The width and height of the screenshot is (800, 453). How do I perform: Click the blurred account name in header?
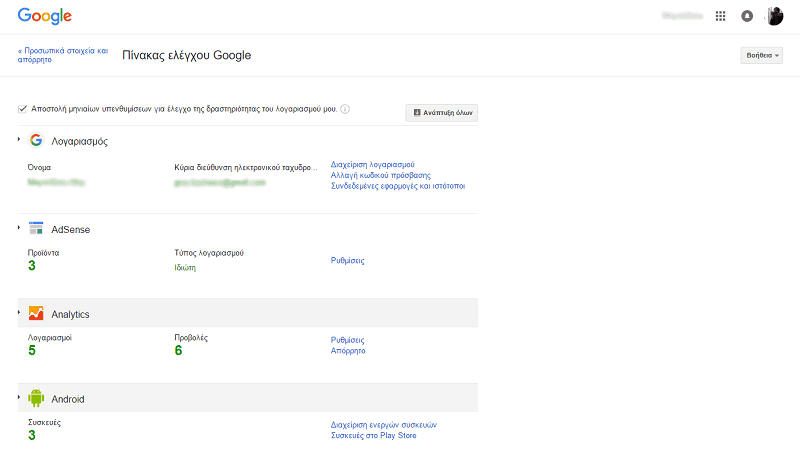tap(683, 16)
